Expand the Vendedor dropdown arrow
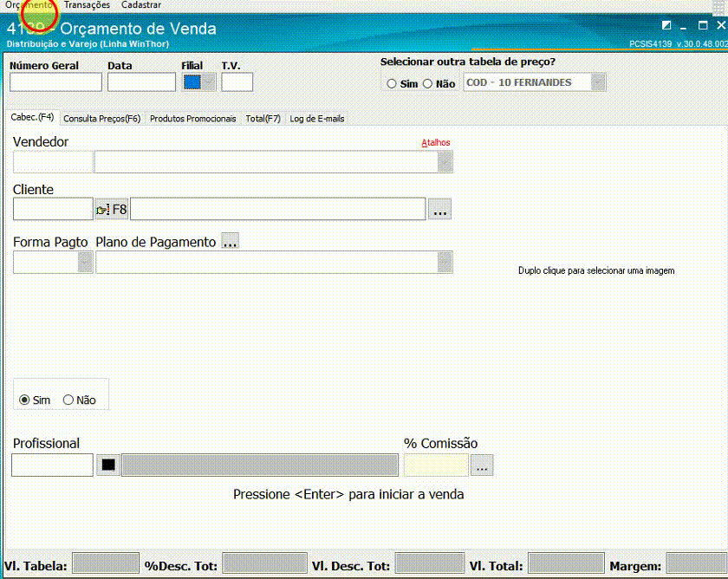The height and width of the screenshot is (579, 728). [445, 162]
